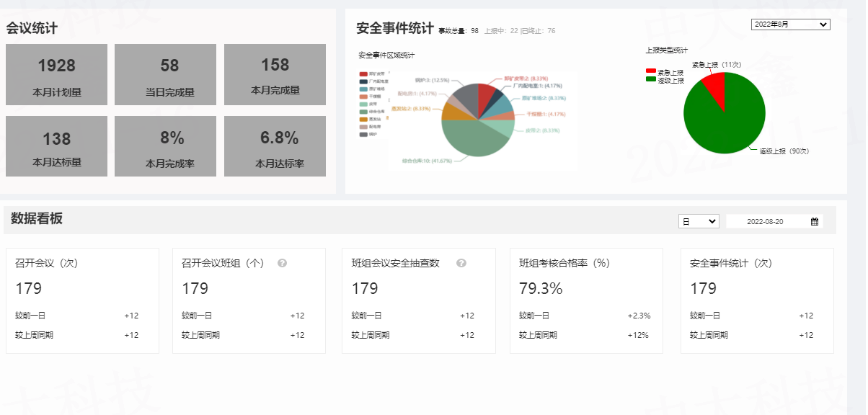Open the 召开会议（次） data card
This screenshot has height=415, width=868.
coord(82,300)
